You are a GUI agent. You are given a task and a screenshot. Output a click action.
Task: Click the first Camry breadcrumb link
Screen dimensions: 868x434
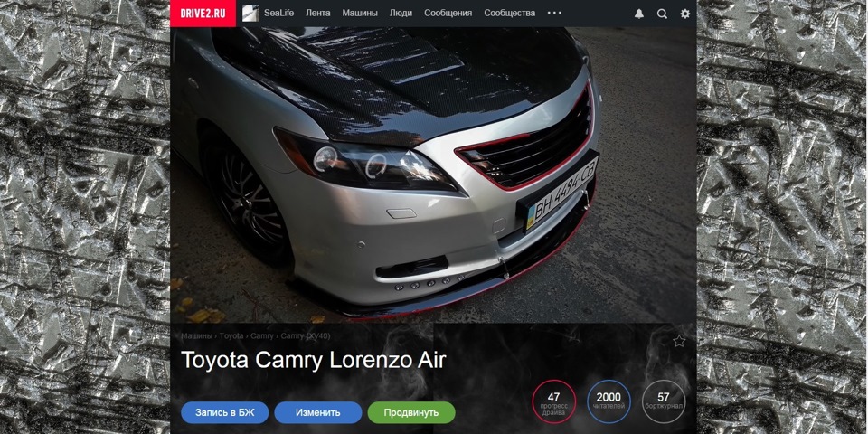(262, 336)
